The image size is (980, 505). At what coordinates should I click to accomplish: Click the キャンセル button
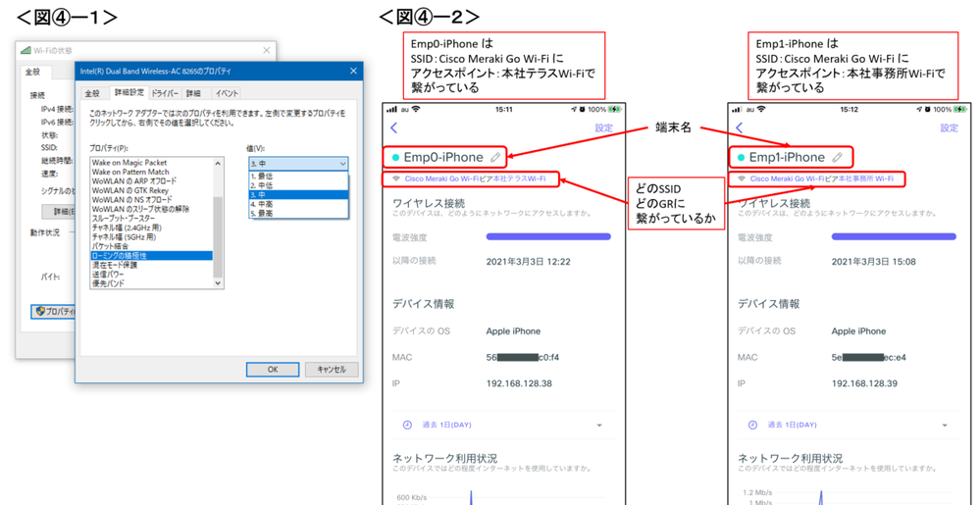[x=331, y=370]
